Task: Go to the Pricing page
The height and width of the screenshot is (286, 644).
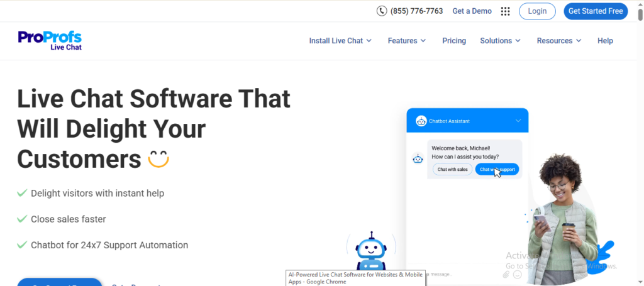Action: [454, 41]
